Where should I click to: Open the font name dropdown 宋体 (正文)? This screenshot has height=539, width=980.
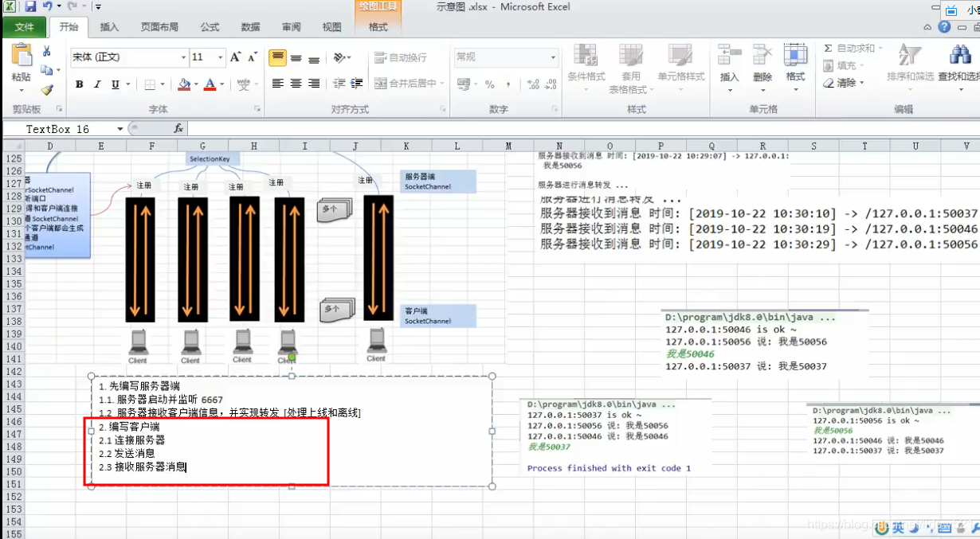[183, 57]
